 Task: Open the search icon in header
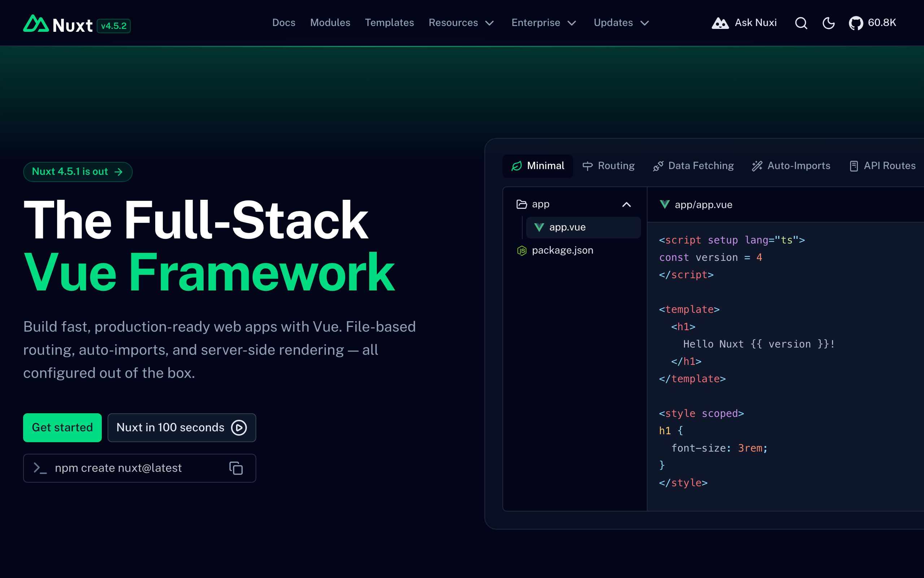click(801, 23)
